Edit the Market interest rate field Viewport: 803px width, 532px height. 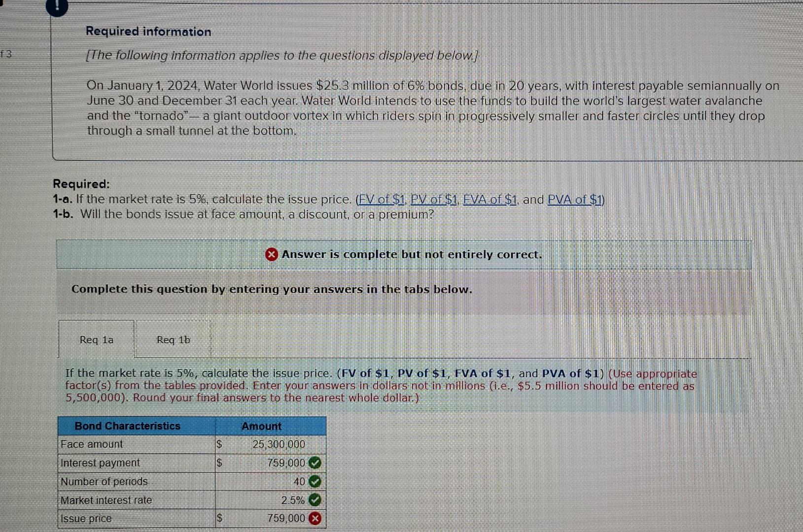coord(271,500)
